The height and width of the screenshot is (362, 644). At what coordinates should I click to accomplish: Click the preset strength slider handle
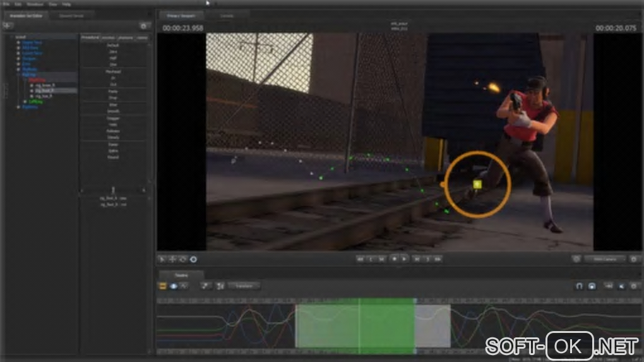(113, 190)
